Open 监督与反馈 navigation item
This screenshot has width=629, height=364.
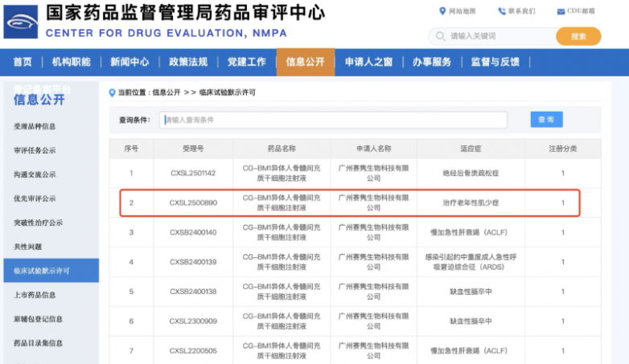point(495,62)
